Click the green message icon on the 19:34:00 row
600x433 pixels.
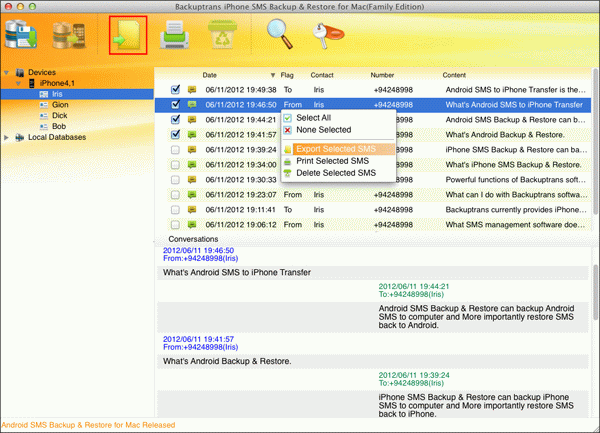pos(192,164)
